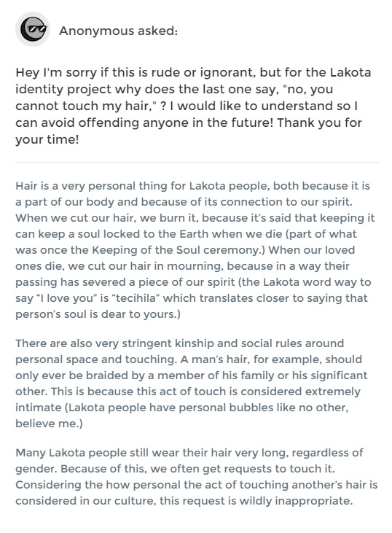Screen dimensions: 392x533
Task: Click the paragraph beginning "There are also very stringent"
Action: click(x=191, y=383)
